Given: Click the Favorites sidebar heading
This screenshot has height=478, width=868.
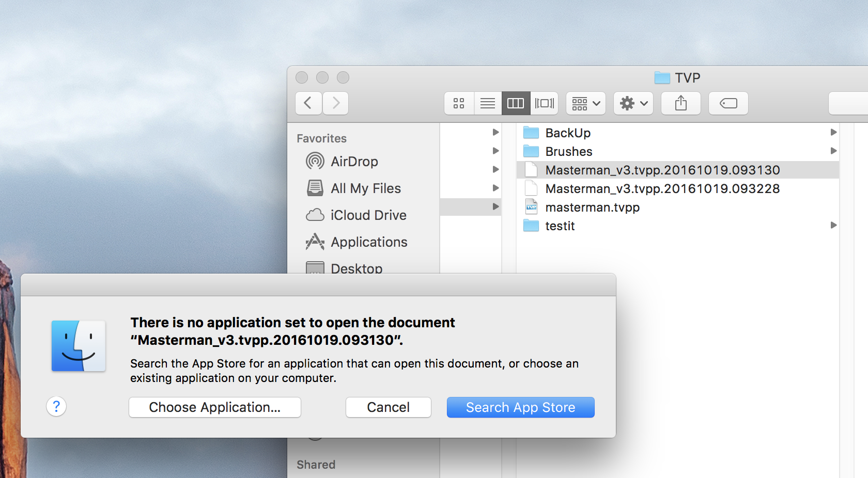Looking at the screenshot, I should point(321,138).
